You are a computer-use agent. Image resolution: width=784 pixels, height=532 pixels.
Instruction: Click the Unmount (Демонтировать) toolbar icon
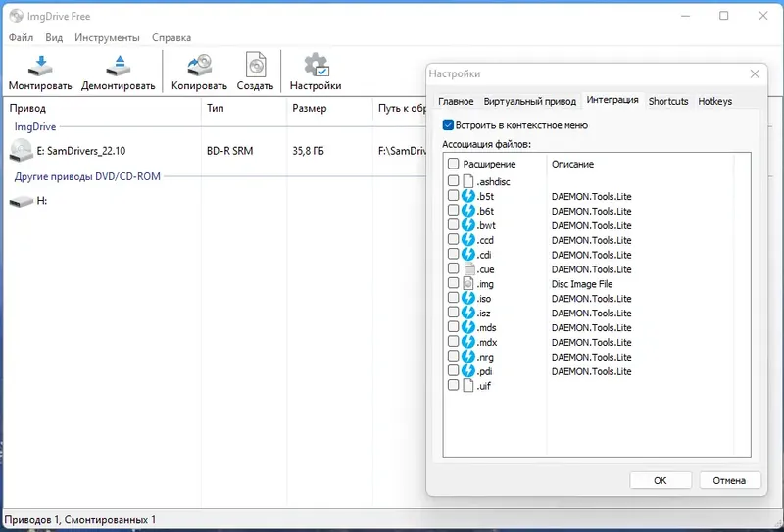click(119, 66)
